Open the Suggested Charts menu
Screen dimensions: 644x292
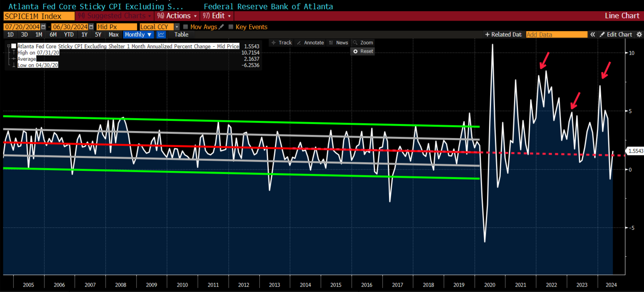coord(114,16)
